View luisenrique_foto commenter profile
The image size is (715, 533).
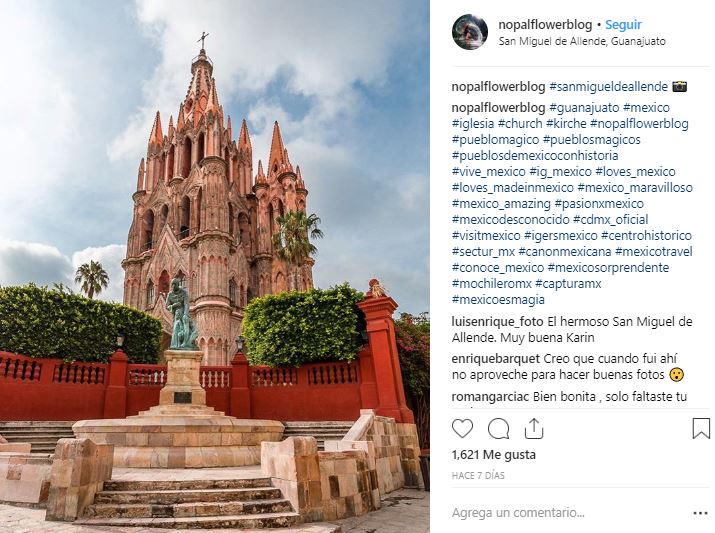[x=497, y=322]
